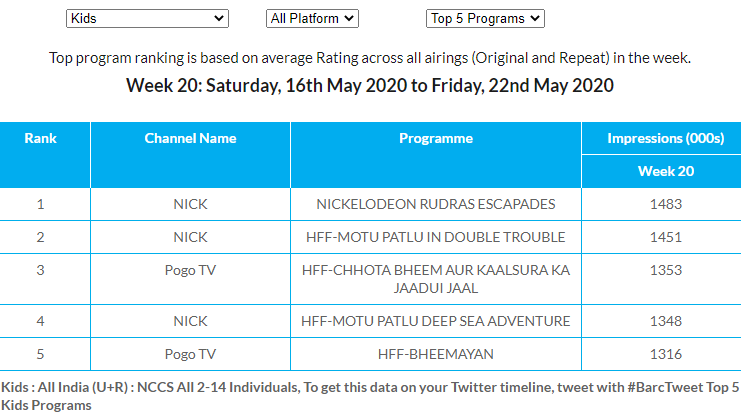The height and width of the screenshot is (418, 741).
Task: Select the Programme column header
Action: coord(435,139)
